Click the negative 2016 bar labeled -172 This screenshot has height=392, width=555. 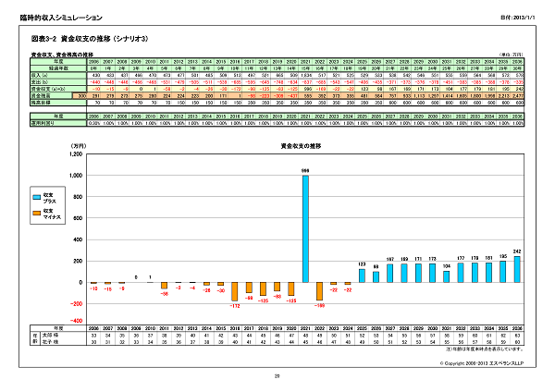click(x=234, y=290)
